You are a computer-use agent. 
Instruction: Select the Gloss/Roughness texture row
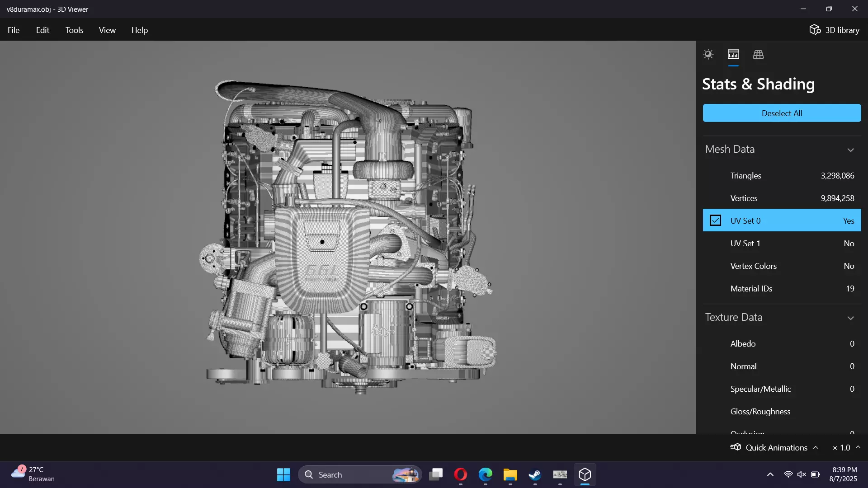point(782,411)
